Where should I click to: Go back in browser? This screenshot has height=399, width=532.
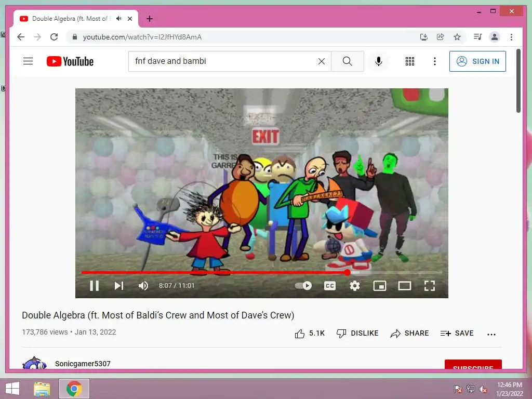[x=21, y=37]
